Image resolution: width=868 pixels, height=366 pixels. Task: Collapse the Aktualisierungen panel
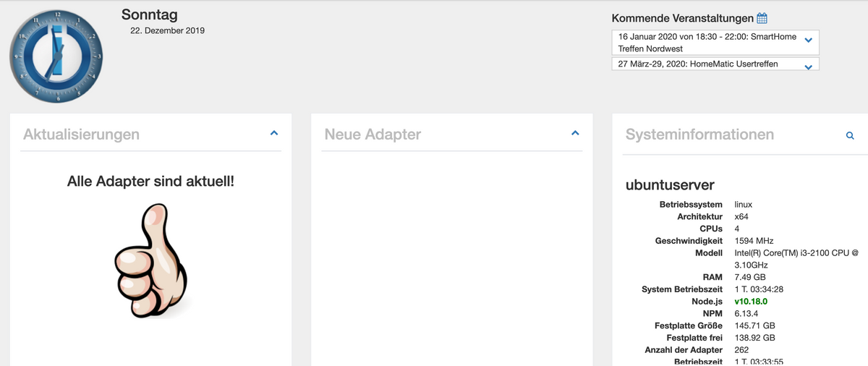coord(274,133)
